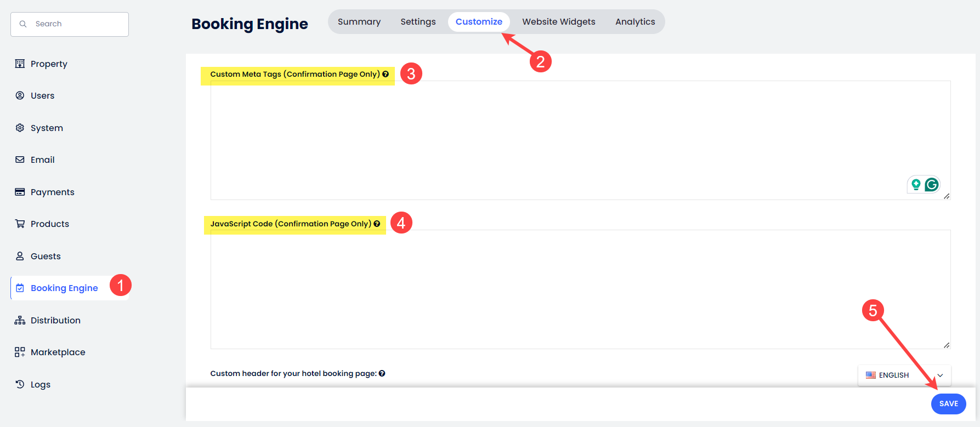Image resolution: width=980 pixels, height=427 pixels.
Task: Click the Payments card icon
Action: 20,192
